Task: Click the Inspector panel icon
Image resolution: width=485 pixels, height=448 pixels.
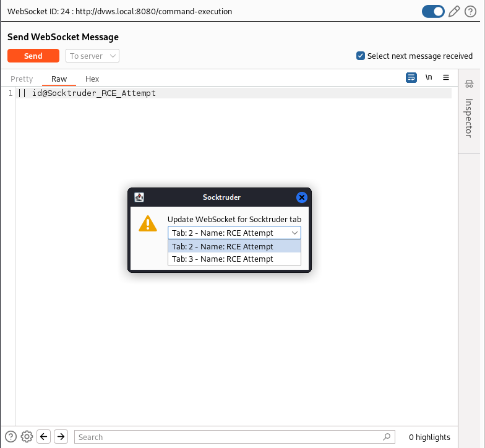Action: (x=469, y=84)
